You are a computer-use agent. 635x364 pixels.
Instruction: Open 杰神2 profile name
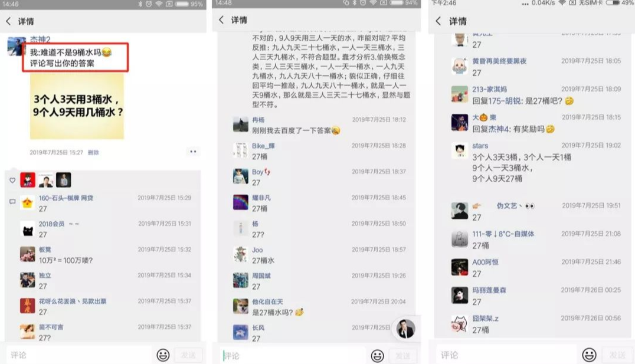coord(40,40)
